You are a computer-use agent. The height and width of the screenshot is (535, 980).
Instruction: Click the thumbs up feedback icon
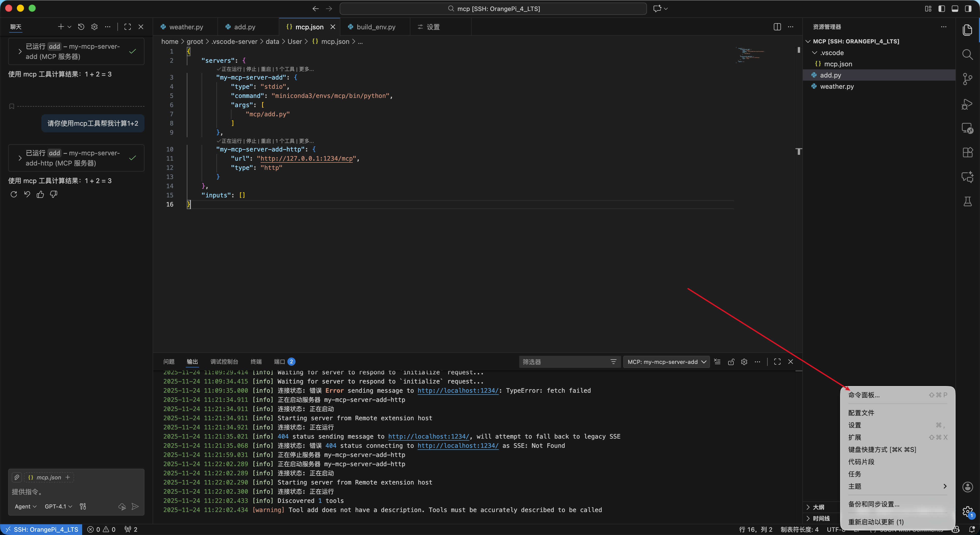coord(40,195)
